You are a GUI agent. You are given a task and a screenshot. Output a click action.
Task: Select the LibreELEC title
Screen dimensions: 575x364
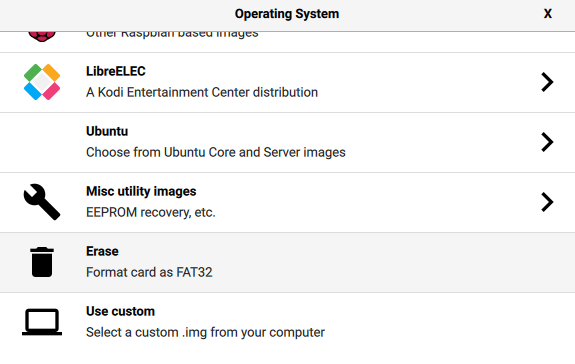pos(116,71)
